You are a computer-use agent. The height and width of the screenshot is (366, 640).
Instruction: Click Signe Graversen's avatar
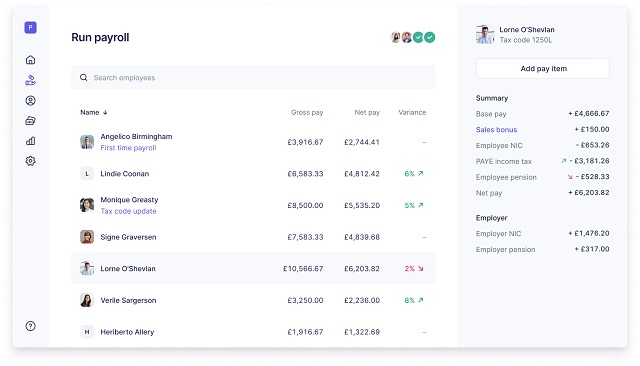[87, 237]
